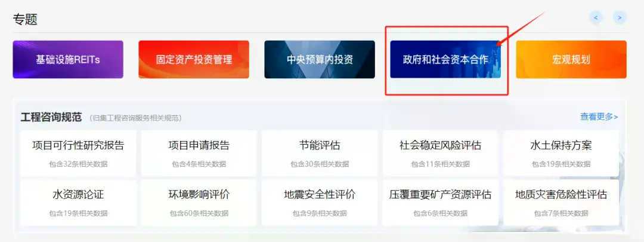Click the previous arrow icon in 专题
644x242 pixels.
596,18
